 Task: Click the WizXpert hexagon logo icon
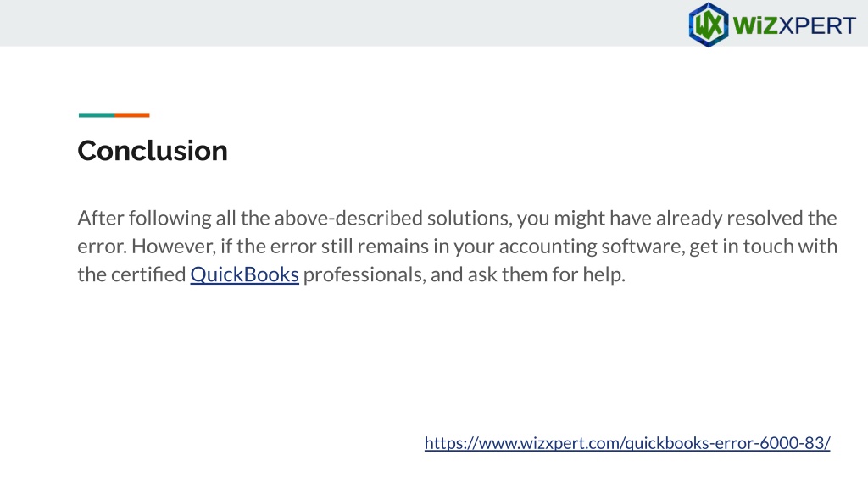point(708,25)
